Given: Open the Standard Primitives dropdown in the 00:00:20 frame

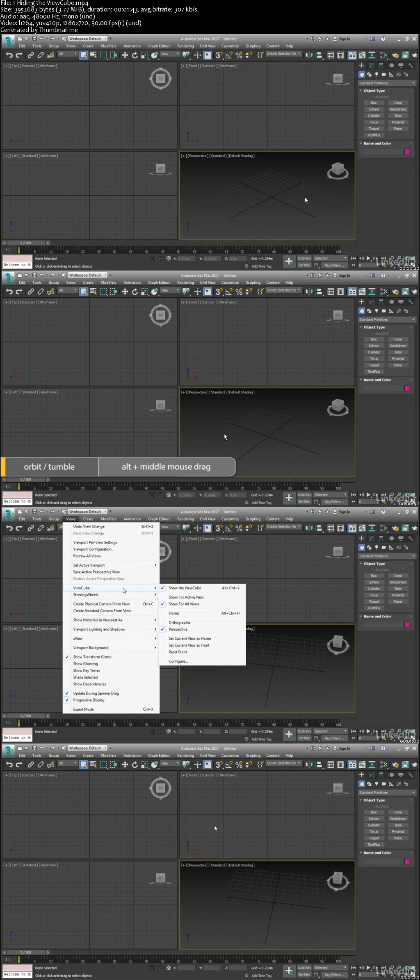Looking at the screenshot, I should click(387, 83).
